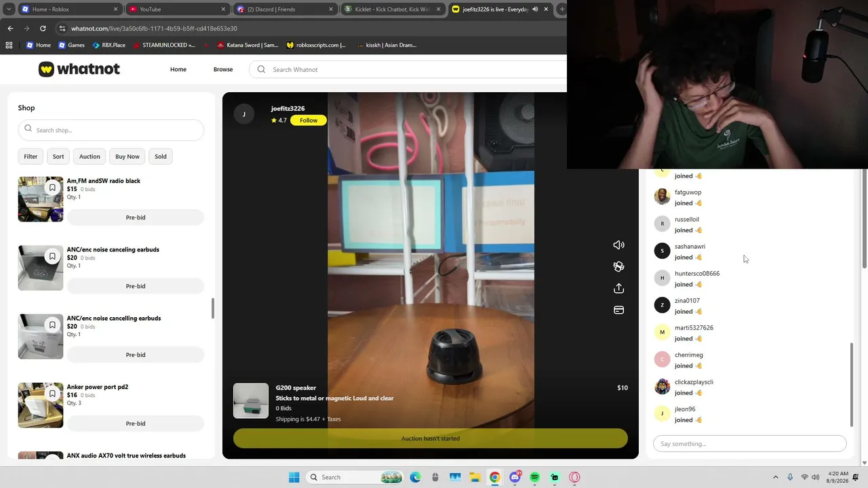Switch to the YouTube tab
This screenshot has width=868, height=488.
click(176, 9)
